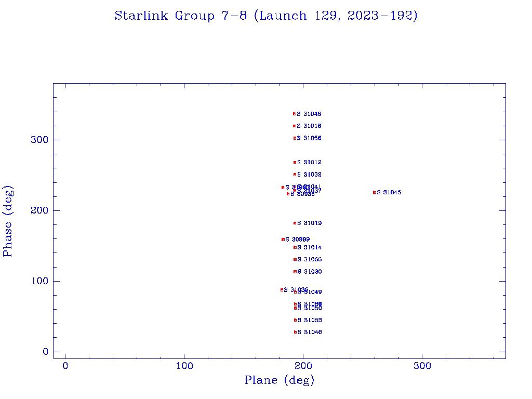Screen dimensions: 532x399
Task: Click the red marker next to S 30999
Action: click(x=283, y=240)
